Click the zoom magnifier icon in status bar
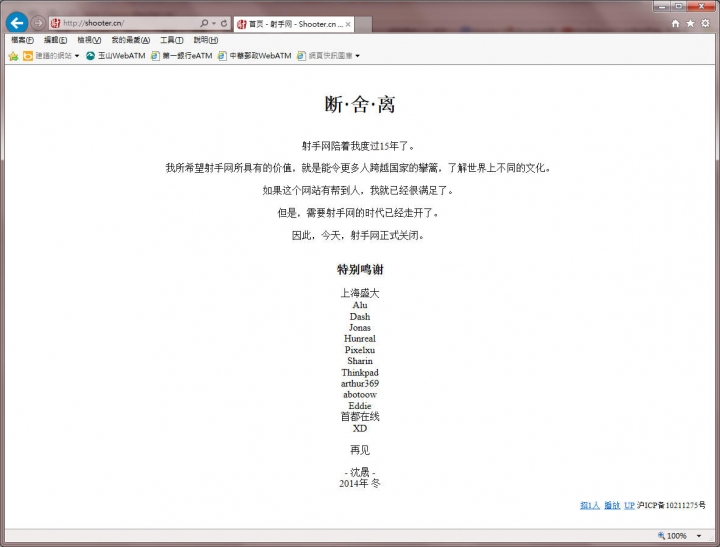This screenshot has height=547, width=720. click(661, 536)
